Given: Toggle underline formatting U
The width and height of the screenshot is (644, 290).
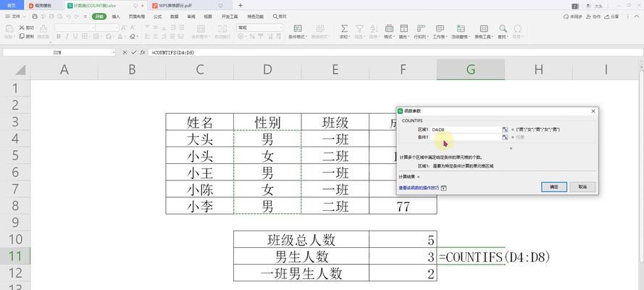Looking at the screenshot, I should click(75, 36).
